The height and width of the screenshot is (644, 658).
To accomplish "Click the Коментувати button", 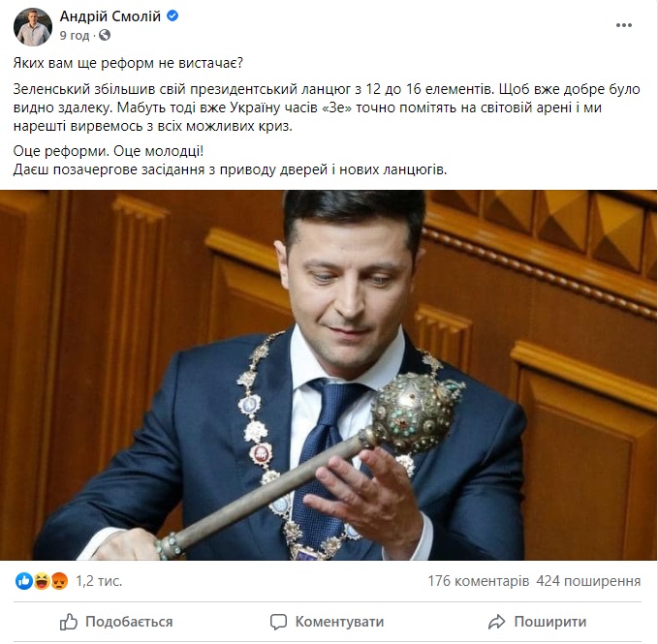I will (327, 622).
